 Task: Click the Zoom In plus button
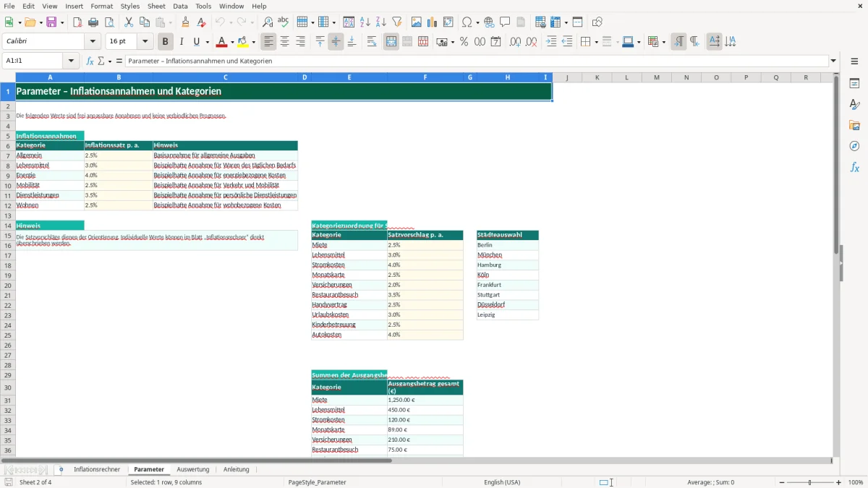(x=838, y=482)
